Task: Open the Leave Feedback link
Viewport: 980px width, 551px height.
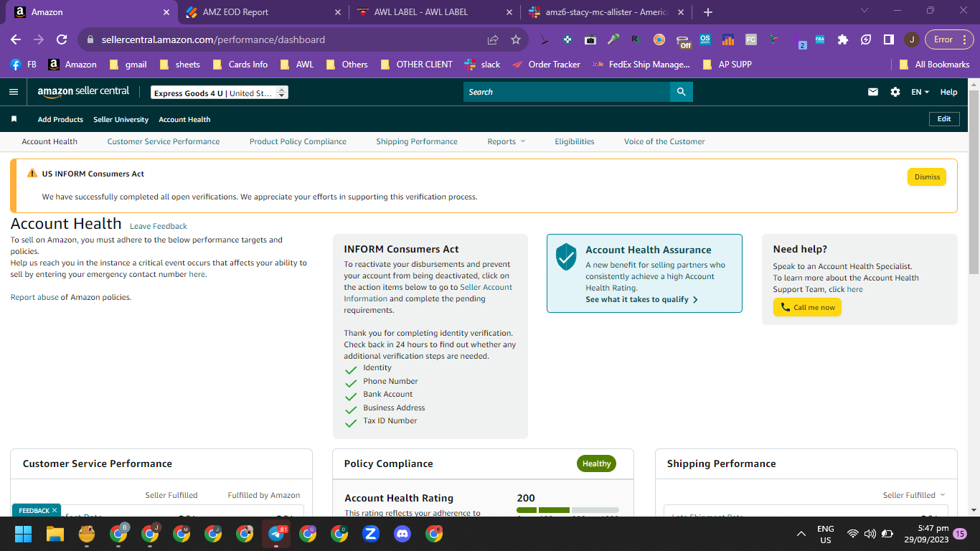Action: click(159, 226)
